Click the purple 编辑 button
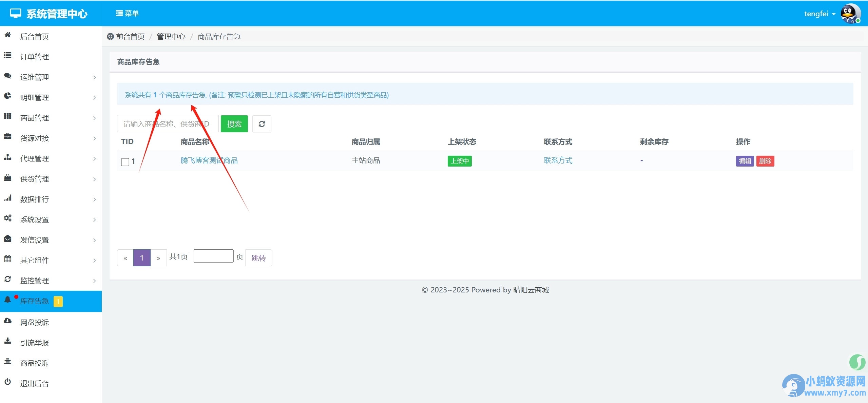This screenshot has height=403, width=868. (x=745, y=161)
